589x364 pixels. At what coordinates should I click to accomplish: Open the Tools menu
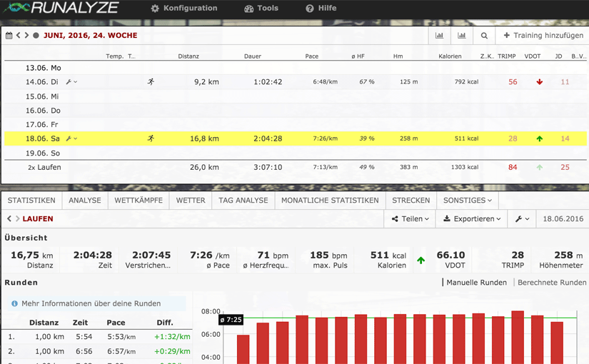[261, 9]
